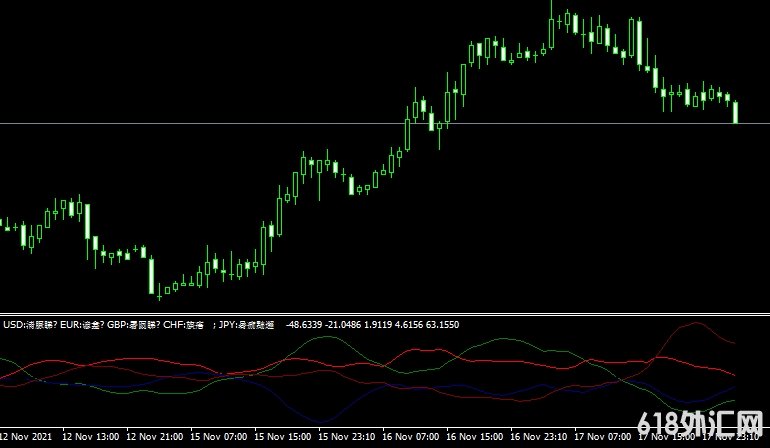Click the 12 Nov 13:00 time label
The image size is (770, 448).
pyautogui.click(x=91, y=437)
